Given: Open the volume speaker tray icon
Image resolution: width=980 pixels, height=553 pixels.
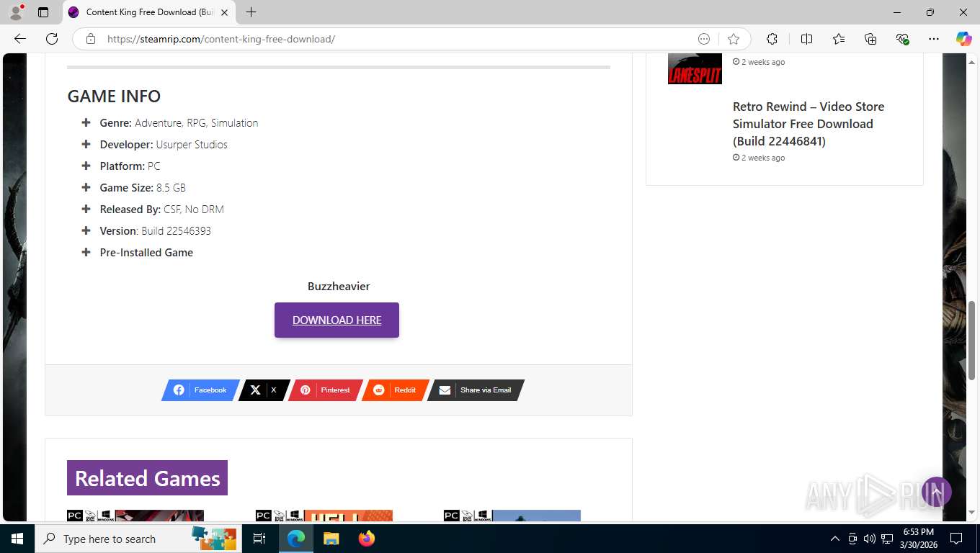Looking at the screenshot, I should pyautogui.click(x=870, y=539).
